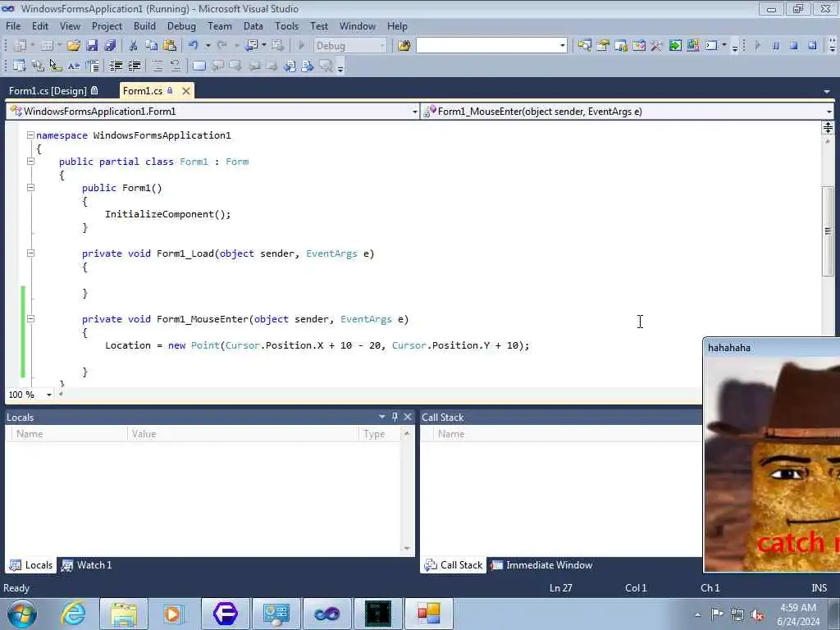The width and height of the screenshot is (840, 630).
Task: Click the code editor vertical scrollbar thumb
Action: click(x=828, y=231)
